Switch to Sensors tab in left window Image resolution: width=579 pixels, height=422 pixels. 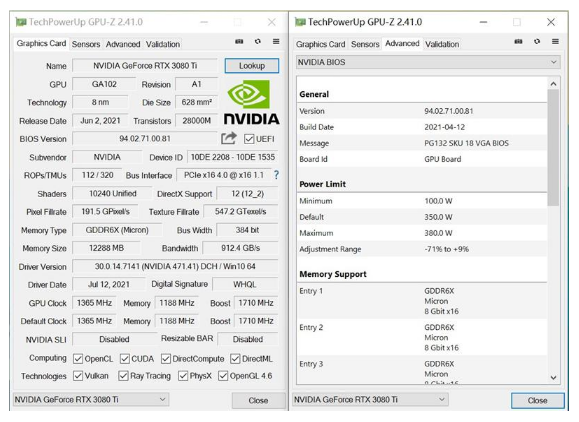[86, 44]
